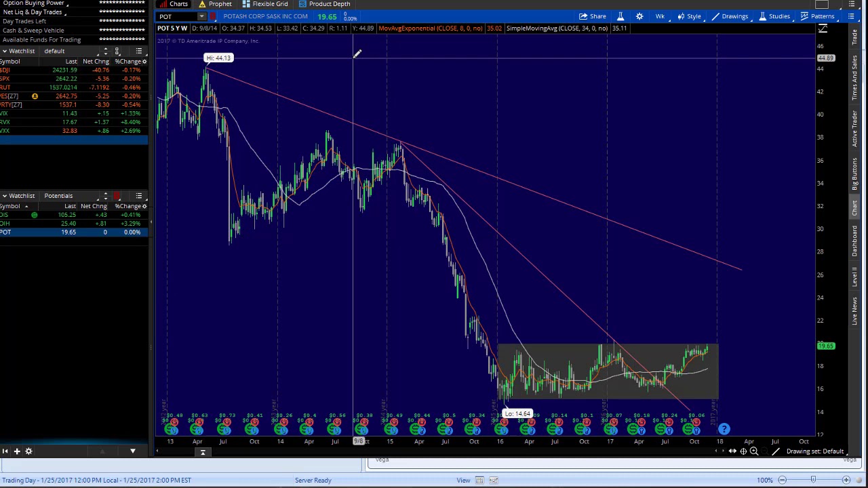Click the Potentials watchlist red link icon
The height and width of the screenshot is (488, 868).
[117, 196]
